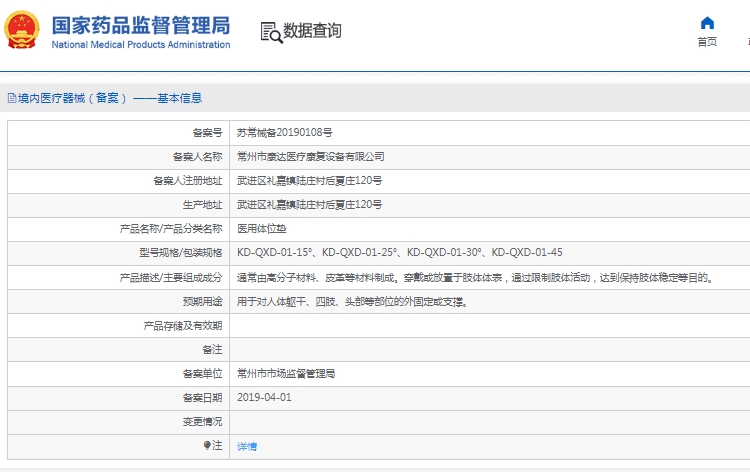Click the 首页 home link text
This screenshot has width=750, height=472.
click(707, 42)
